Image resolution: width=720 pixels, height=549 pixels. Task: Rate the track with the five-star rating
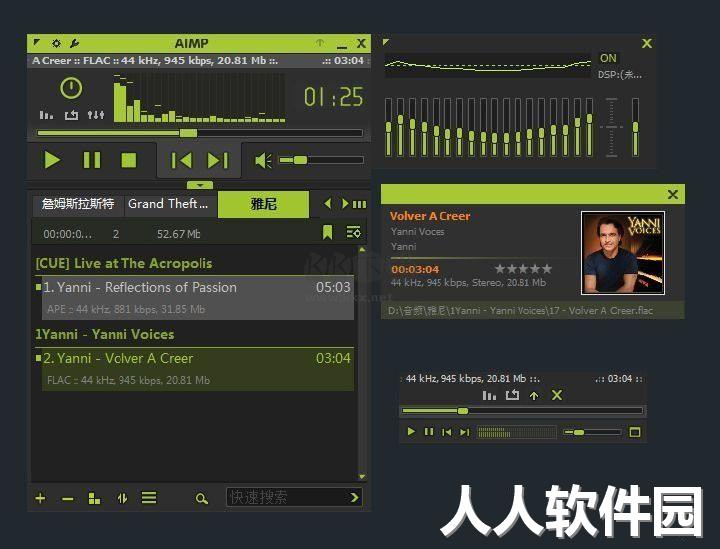click(523, 269)
